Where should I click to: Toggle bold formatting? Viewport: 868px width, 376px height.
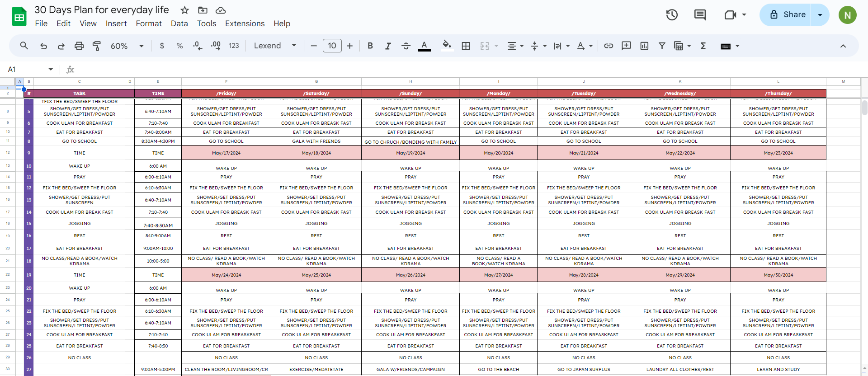(x=370, y=46)
